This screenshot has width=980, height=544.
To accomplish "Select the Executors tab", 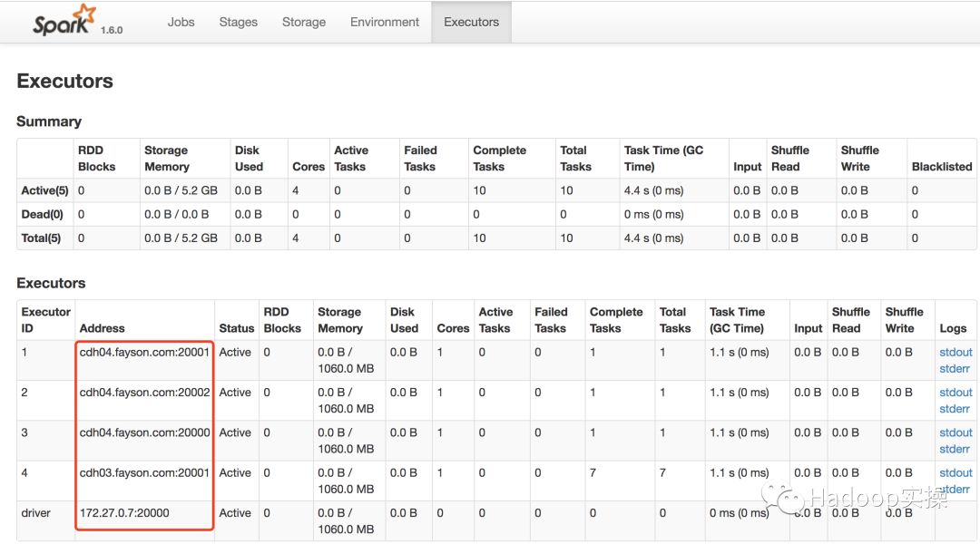I will click(471, 22).
